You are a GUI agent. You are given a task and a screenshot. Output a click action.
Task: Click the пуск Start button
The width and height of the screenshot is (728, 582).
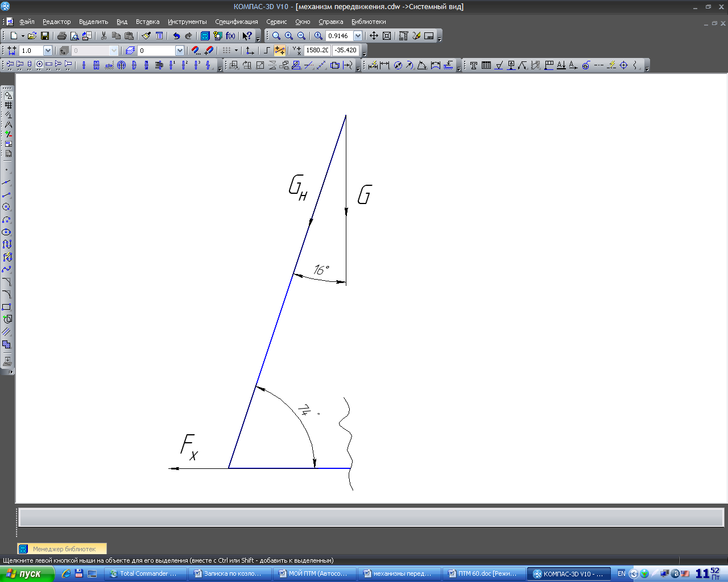tap(27, 573)
